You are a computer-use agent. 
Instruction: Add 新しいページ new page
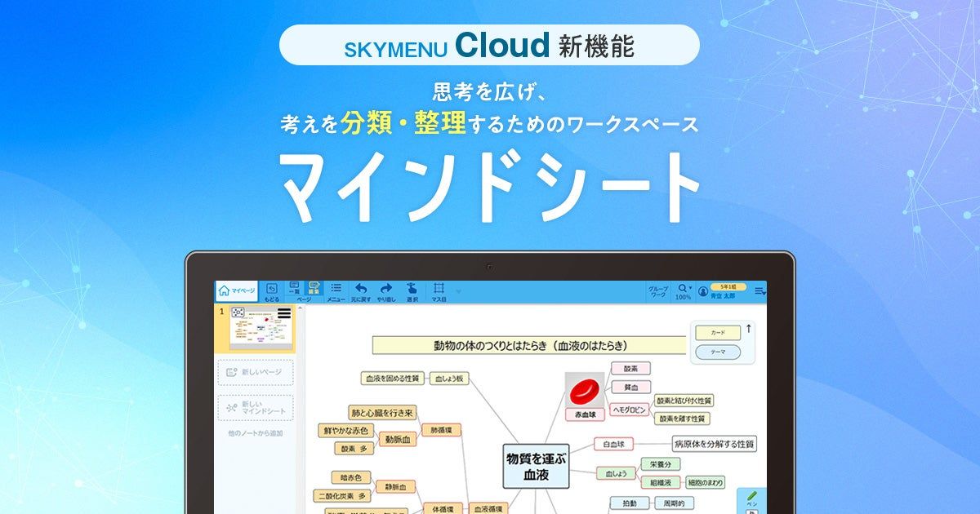click(x=255, y=372)
